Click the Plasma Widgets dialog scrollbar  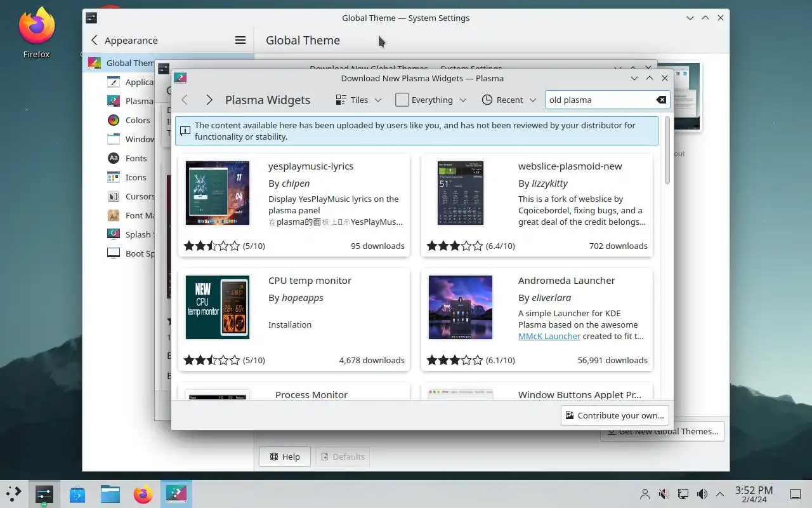[x=667, y=150]
